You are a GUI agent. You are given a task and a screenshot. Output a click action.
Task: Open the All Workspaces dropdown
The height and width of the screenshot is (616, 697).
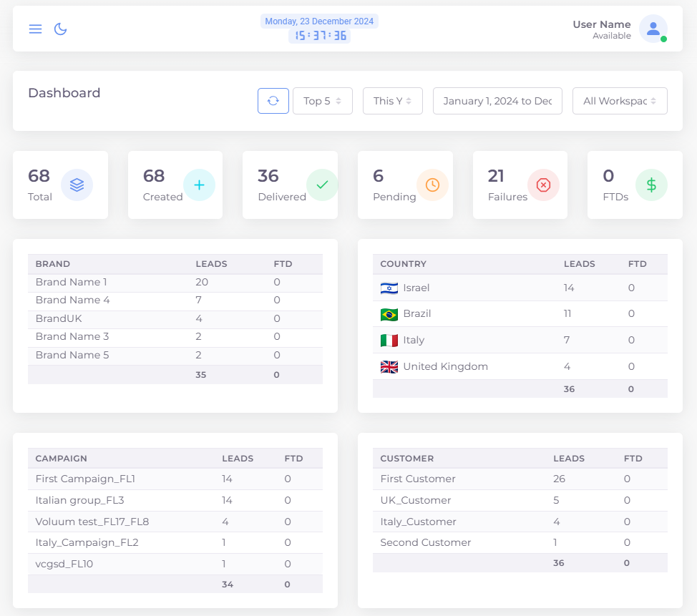pyautogui.click(x=620, y=101)
